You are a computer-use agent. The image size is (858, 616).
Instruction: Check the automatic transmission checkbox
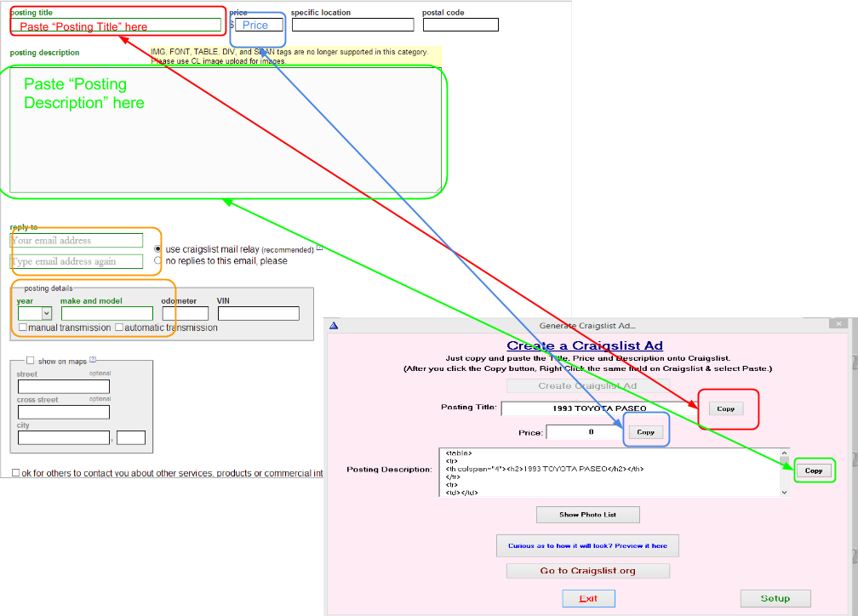tap(119, 328)
